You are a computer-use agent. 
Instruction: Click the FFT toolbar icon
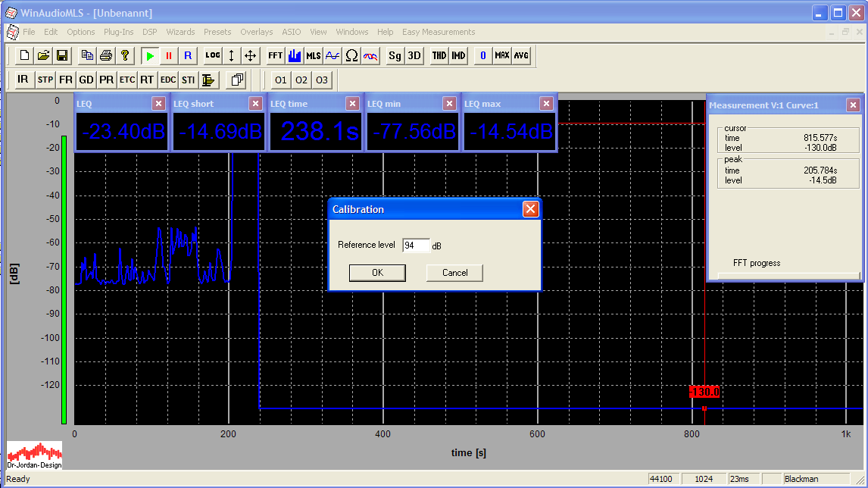tap(275, 55)
